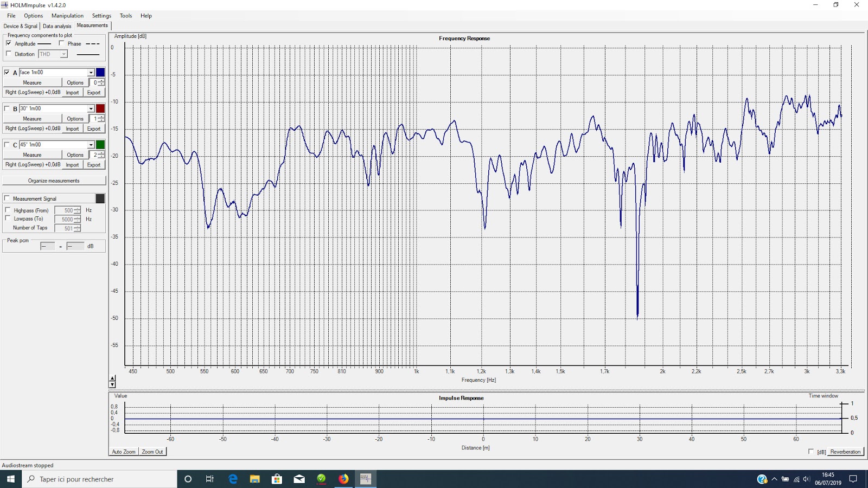
Task: Expand the 'face 1m00' measurement dropdown
Action: tap(91, 72)
